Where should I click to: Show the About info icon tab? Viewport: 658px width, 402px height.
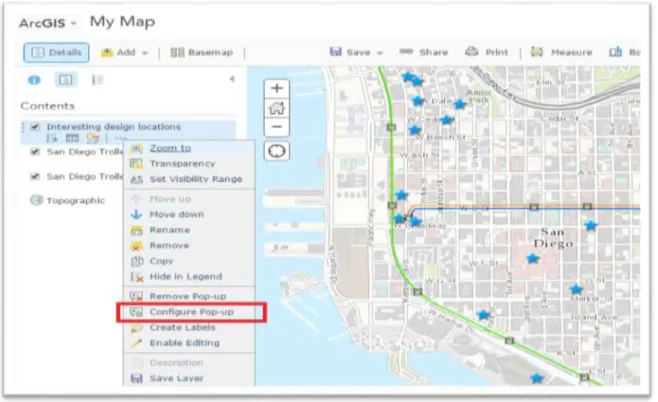(34, 80)
